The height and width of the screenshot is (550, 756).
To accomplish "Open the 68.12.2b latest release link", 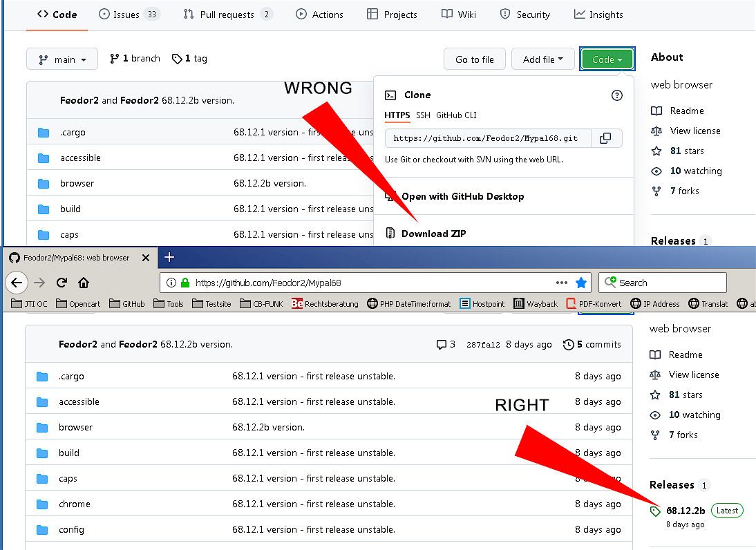I will pyautogui.click(x=686, y=511).
